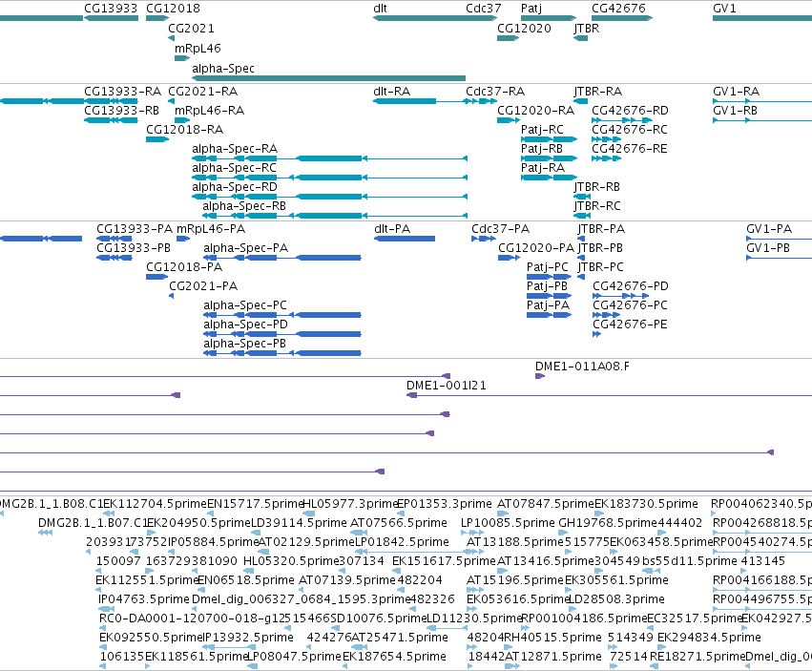This screenshot has width=812, height=671.
Task: Select the JTBR-RC transcript label
Action: pyautogui.click(x=597, y=206)
